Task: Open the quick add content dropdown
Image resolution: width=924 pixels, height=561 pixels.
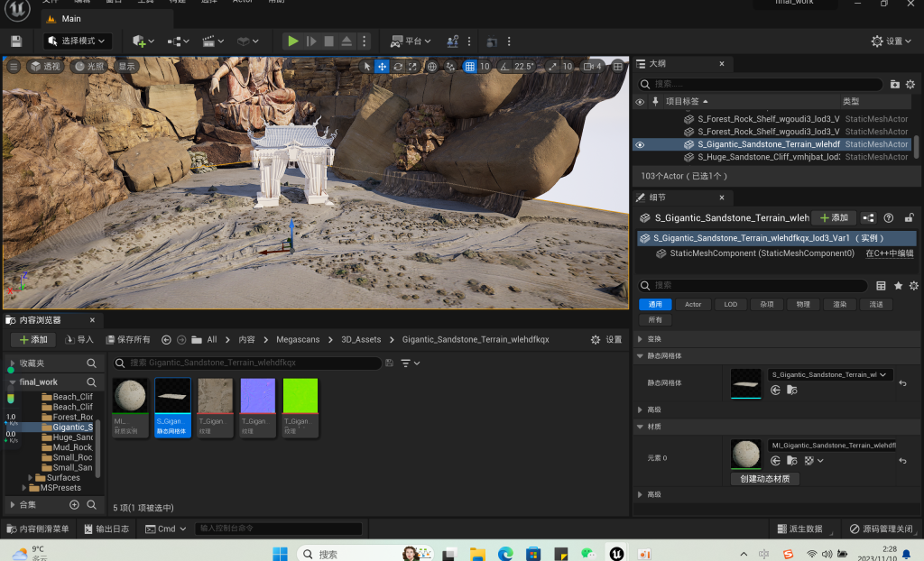Action: tap(143, 41)
